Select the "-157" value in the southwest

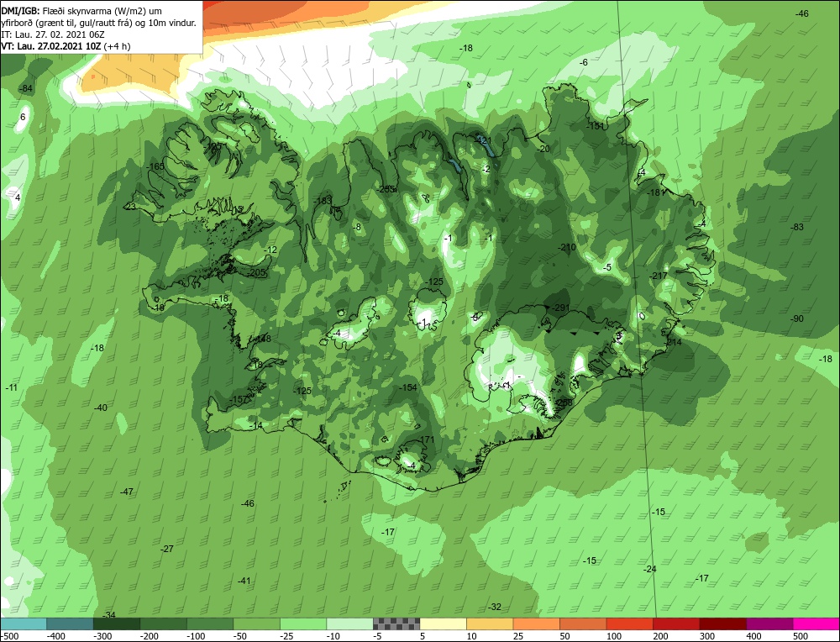pos(239,400)
